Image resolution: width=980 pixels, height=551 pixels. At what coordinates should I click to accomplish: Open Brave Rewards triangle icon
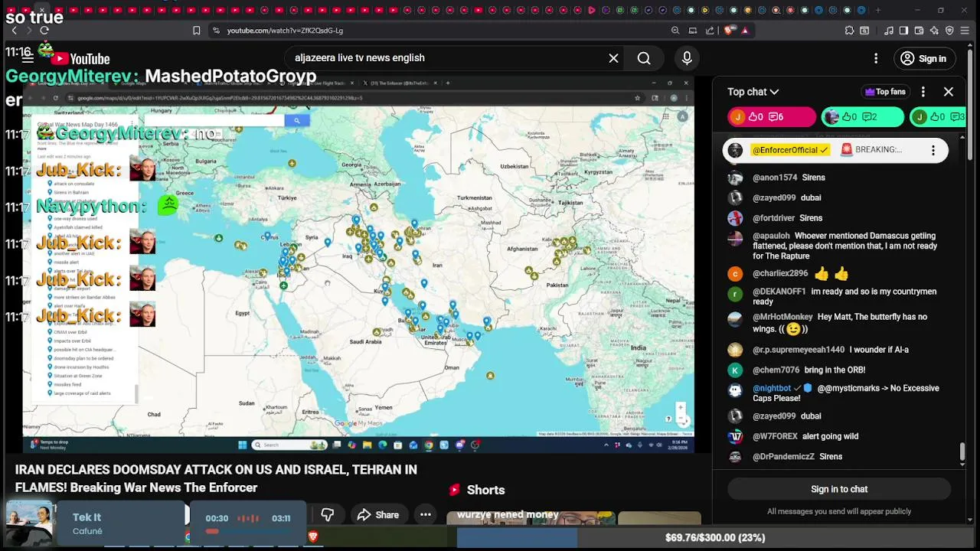click(x=745, y=31)
